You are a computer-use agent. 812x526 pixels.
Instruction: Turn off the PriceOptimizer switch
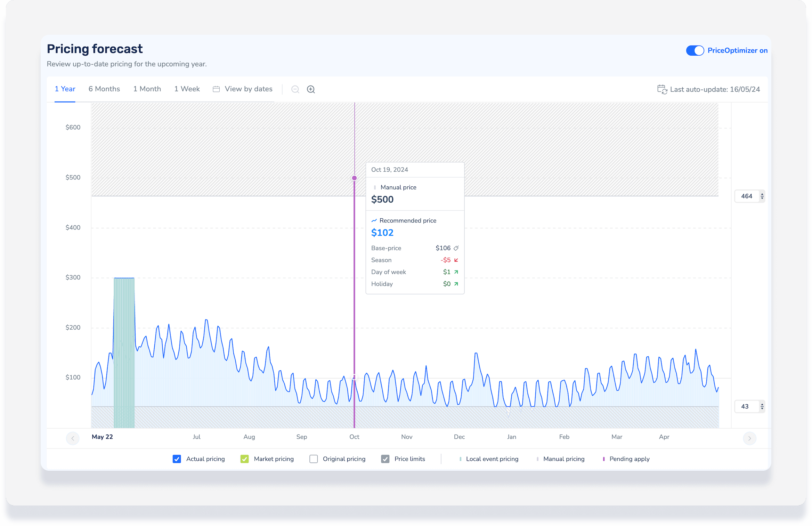[695, 50]
